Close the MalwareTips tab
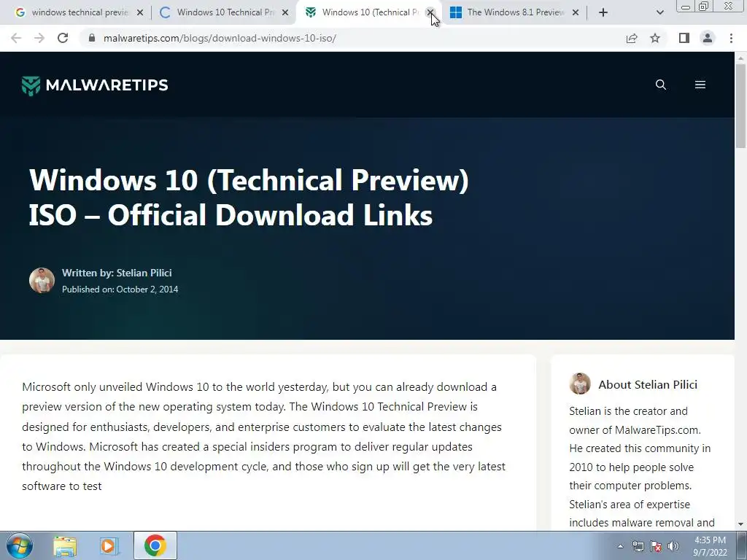Viewport: 747px width, 560px height. point(430,13)
